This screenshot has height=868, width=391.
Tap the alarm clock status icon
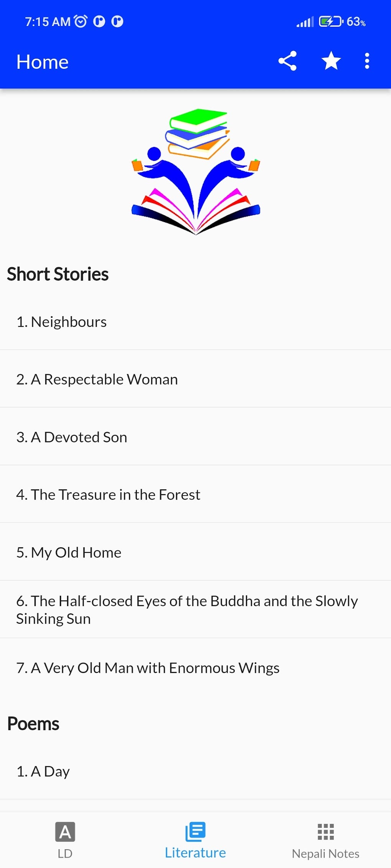[x=80, y=21]
